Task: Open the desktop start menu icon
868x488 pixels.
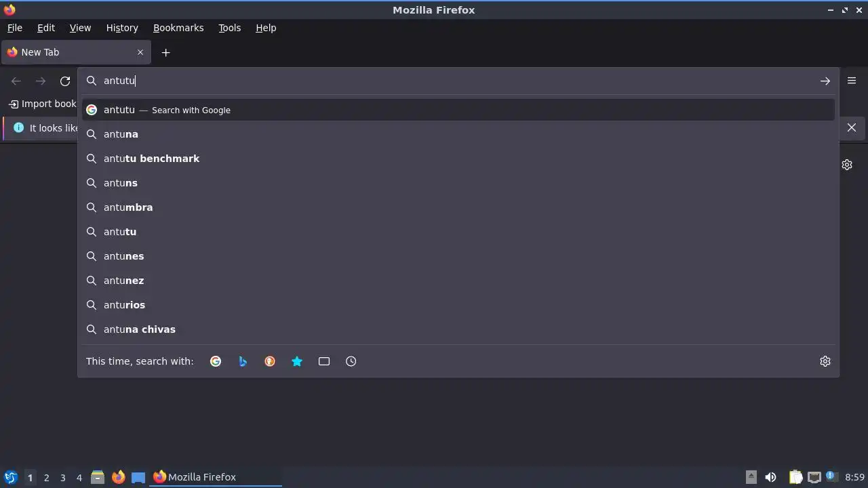Action: tap(10, 477)
